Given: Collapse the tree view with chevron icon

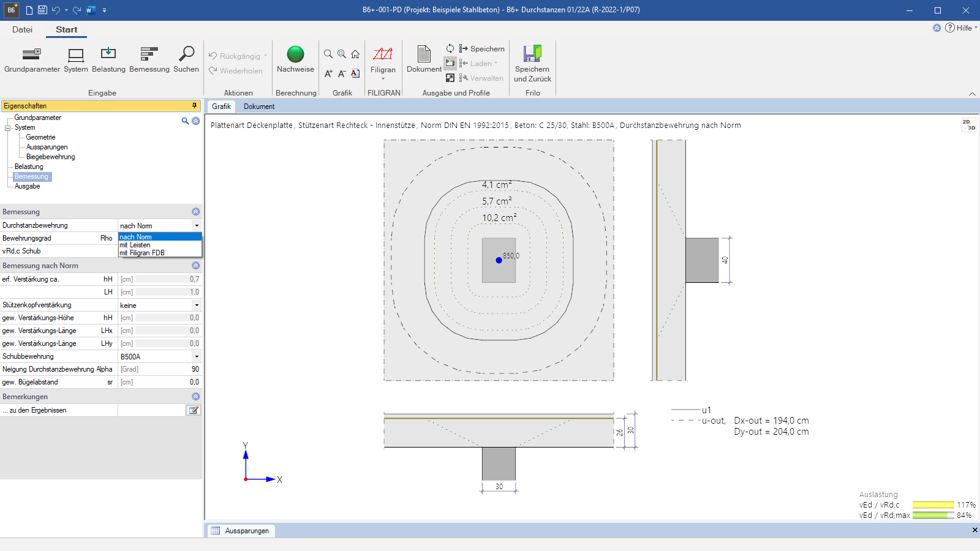Looking at the screenshot, I should pyautogui.click(x=196, y=121).
